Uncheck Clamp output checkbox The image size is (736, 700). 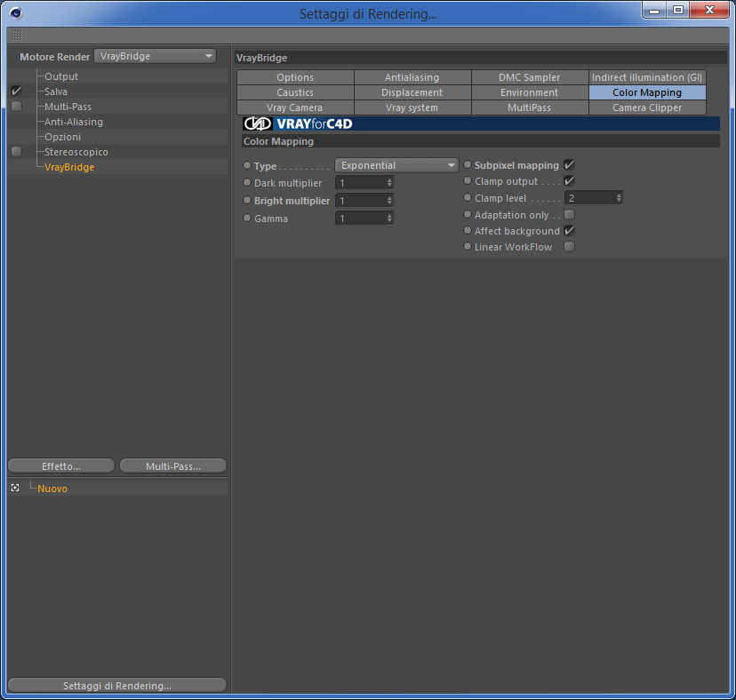[570, 180]
